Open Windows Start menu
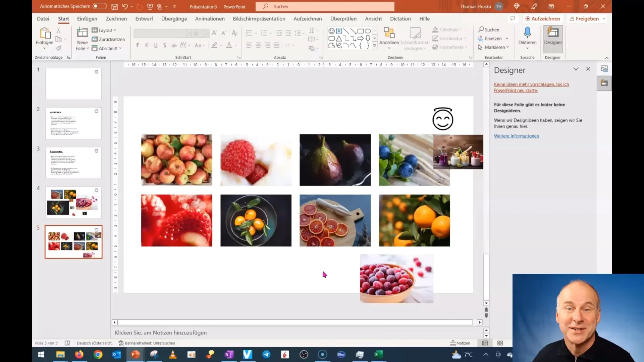Image resolution: width=644 pixels, height=362 pixels. [x=41, y=355]
